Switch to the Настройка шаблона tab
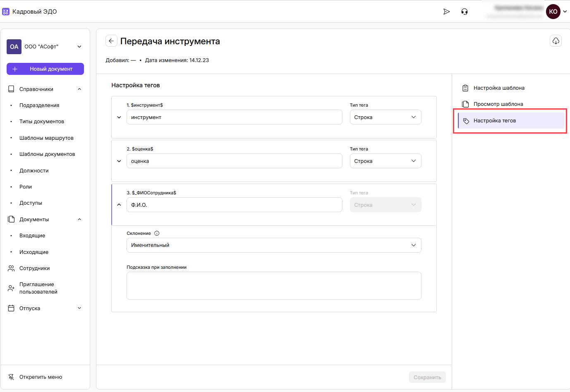The image size is (570, 392). [499, 88]
